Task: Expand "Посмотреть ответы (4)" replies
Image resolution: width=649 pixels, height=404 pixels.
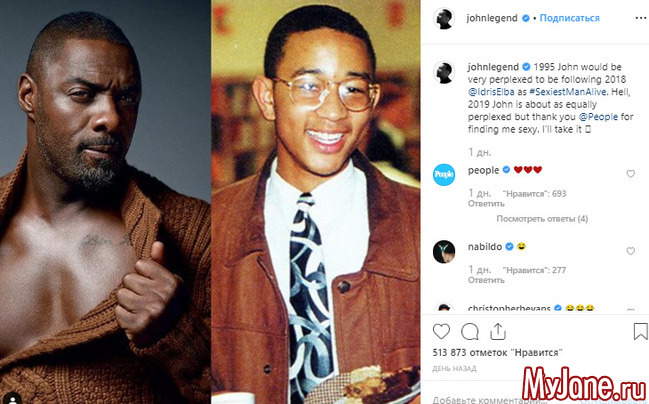Action: coord(542,218)
